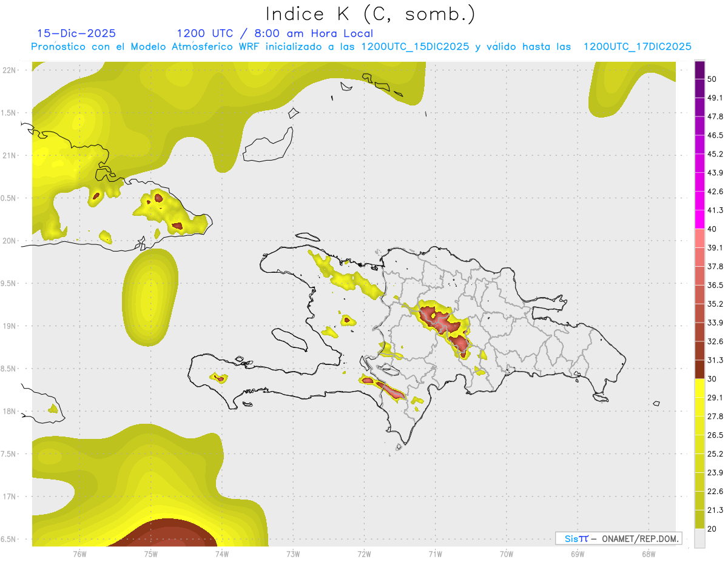Click the "36.5" colorbar label

point(715,285)
